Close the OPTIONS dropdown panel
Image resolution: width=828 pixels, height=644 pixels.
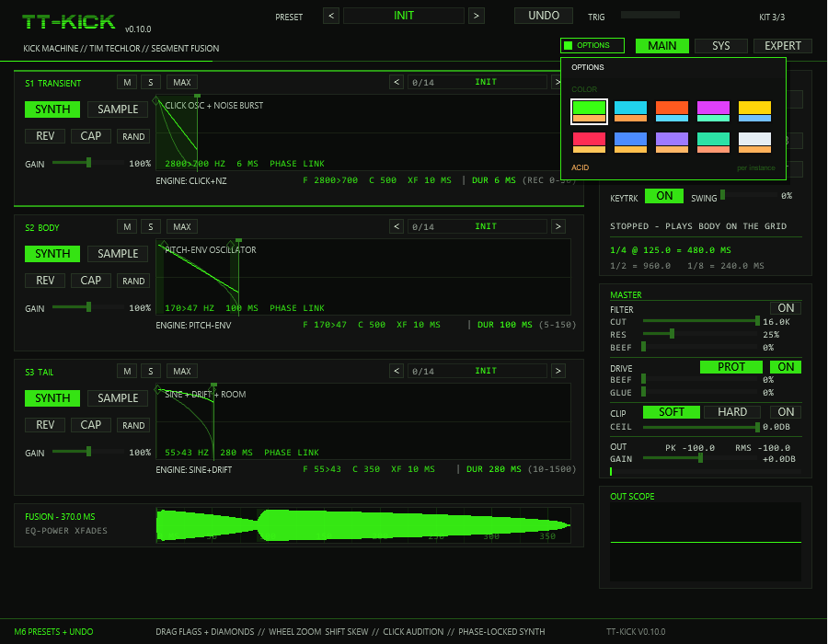592,45
